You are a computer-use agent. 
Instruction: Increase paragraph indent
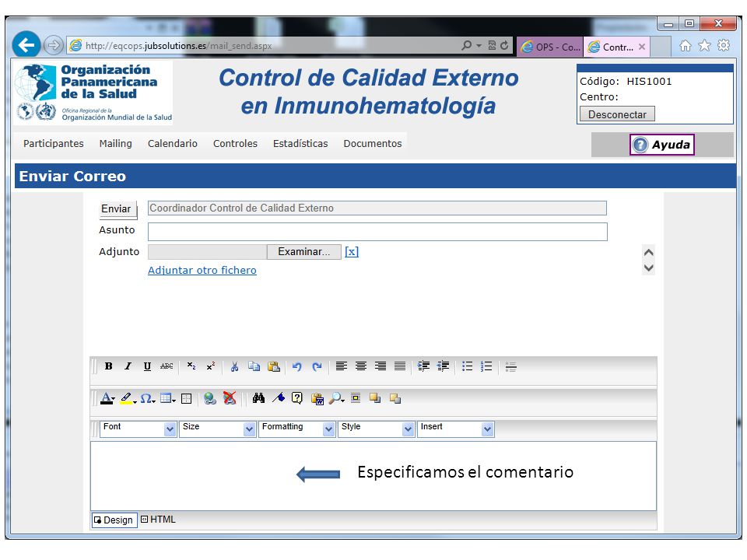423,366
